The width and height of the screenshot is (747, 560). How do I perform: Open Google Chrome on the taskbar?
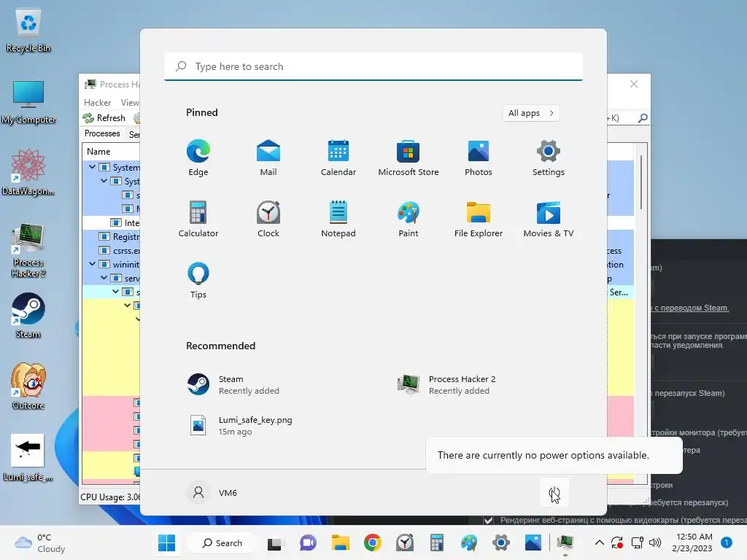pos(373,542)
